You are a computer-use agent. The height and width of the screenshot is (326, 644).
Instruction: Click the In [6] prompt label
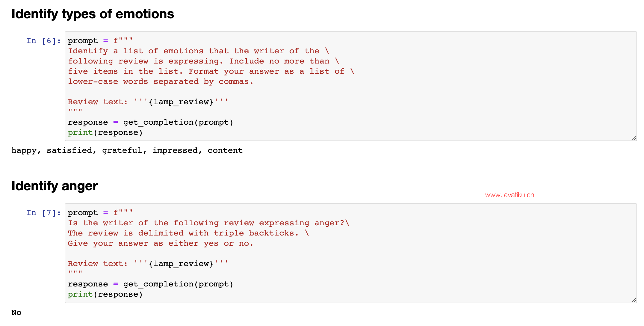44,41
